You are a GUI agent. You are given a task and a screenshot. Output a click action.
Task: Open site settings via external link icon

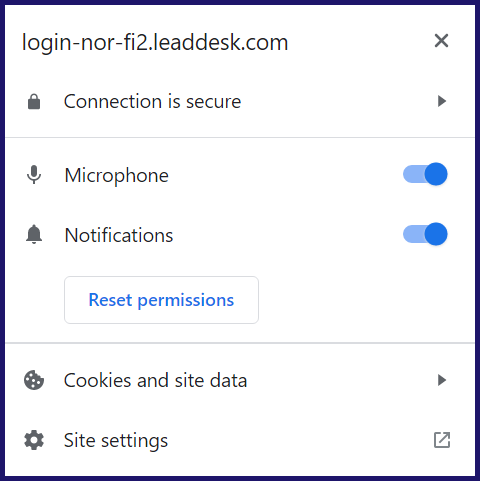[442, 440]
